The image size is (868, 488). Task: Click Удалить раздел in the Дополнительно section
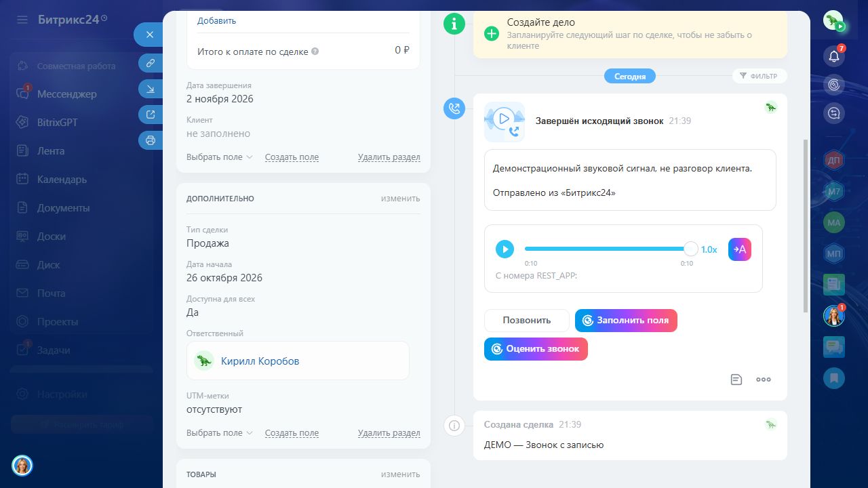389,433
